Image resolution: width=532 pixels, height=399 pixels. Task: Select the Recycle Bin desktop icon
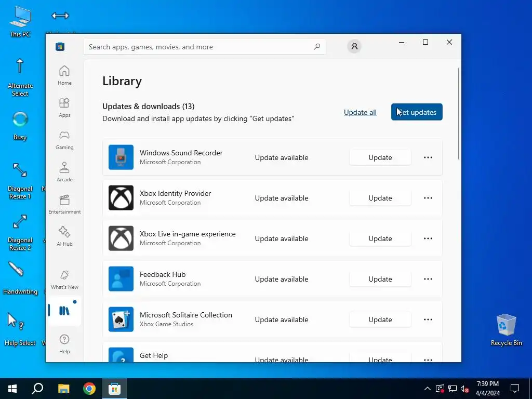tap(506, 329)
